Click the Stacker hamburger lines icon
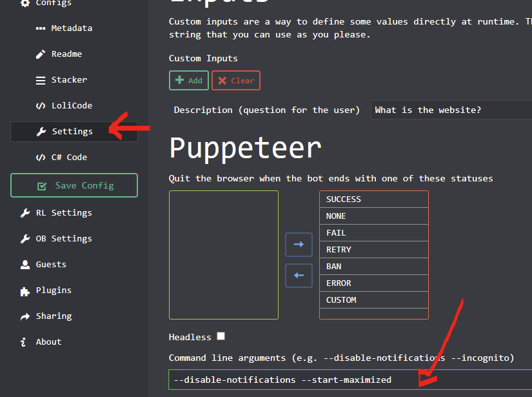The height and width of the screenshot is (397, 532). click(41, 80)
